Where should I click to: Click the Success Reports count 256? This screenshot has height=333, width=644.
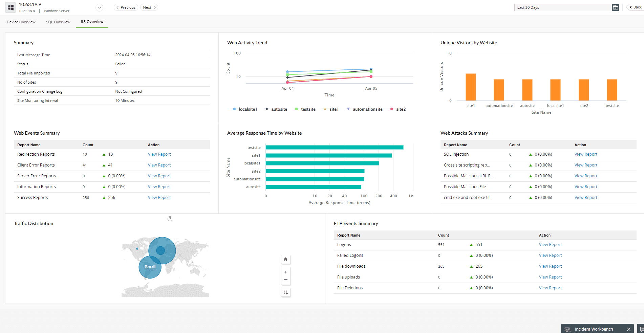pos(86,198)
